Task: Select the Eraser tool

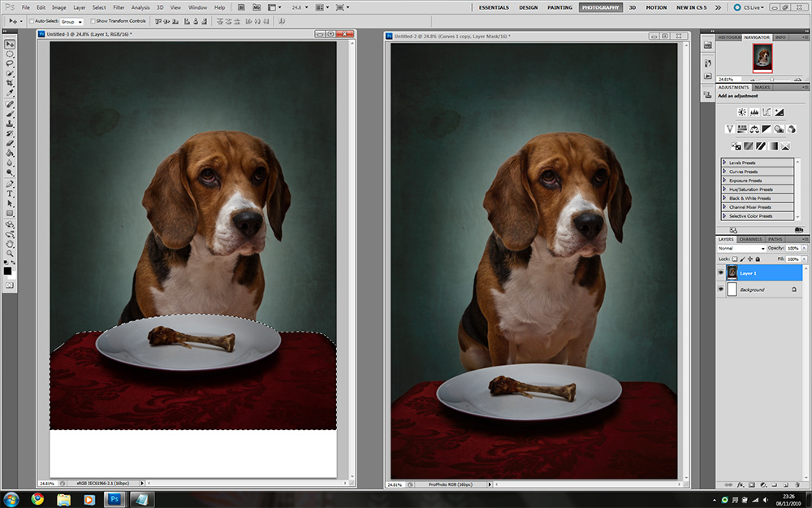Action: [9, 143]
